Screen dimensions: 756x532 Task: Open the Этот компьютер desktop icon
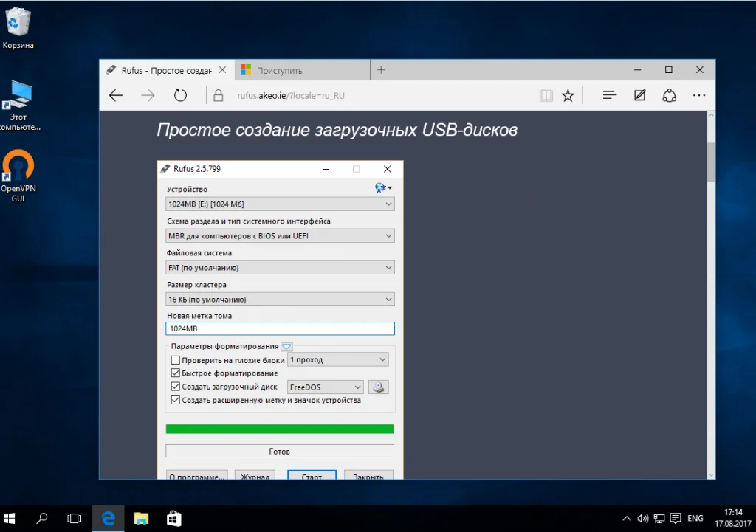click(x=19, y=106)
